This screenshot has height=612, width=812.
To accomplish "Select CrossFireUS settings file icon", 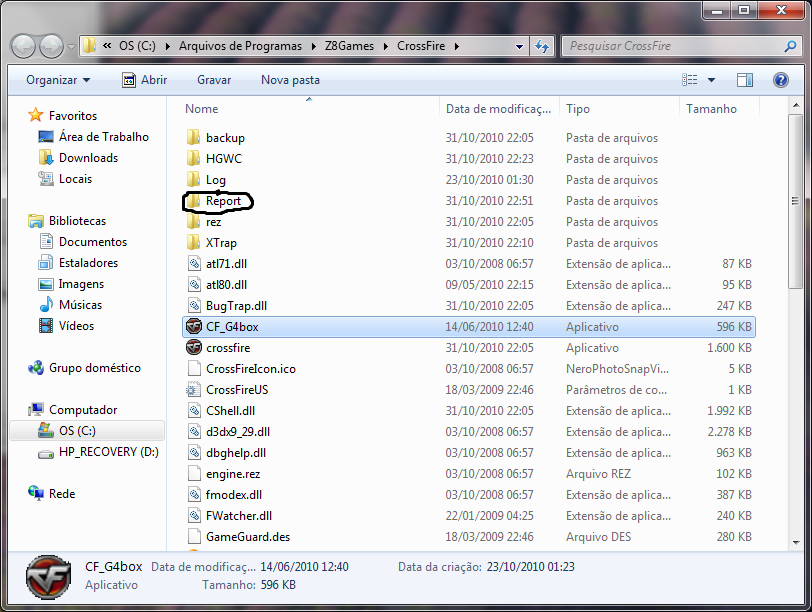I will pyautogui.click(x=194, y=389).
